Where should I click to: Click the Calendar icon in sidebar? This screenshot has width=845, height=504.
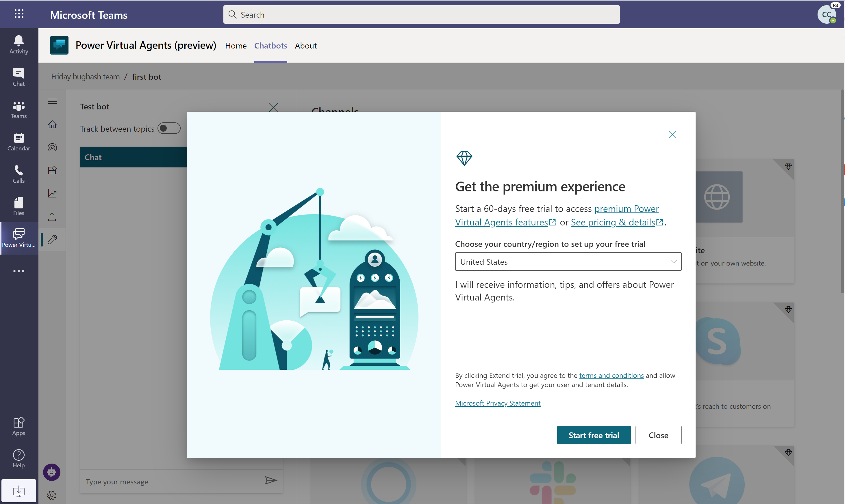[17, 137]
